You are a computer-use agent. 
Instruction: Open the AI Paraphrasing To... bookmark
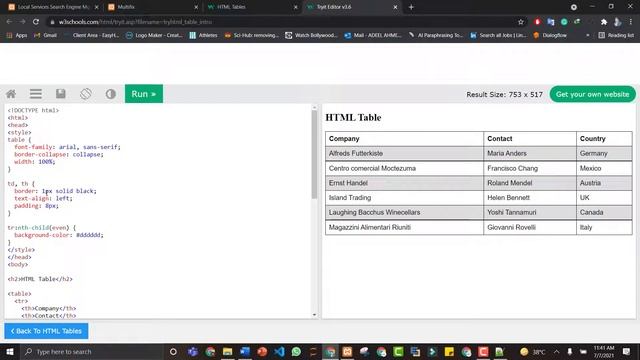(x=436, y=36)
